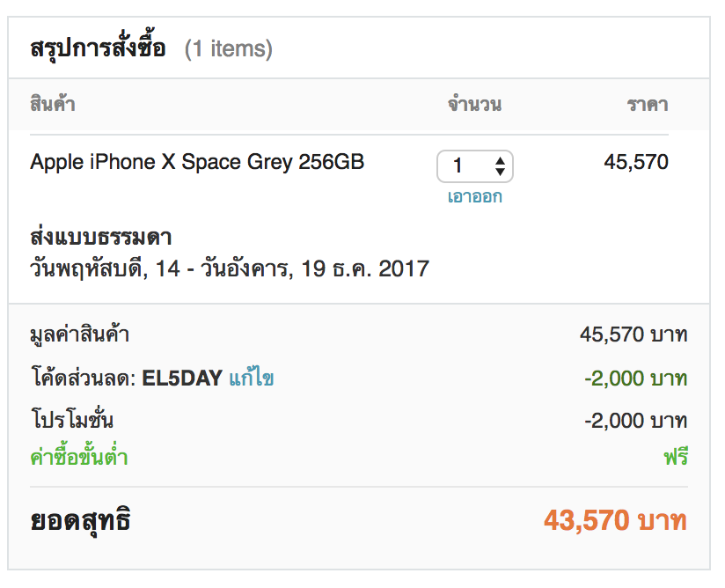Open the quantity dropdown showing 1
Image resolution: width=725 pixels, height=588 pixels.
[x=475, y=165]
